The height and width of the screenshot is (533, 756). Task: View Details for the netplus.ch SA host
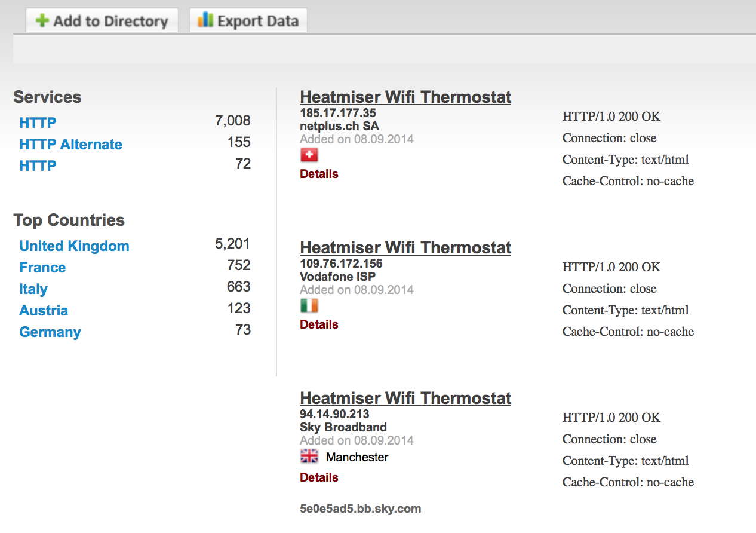[319, 174]
